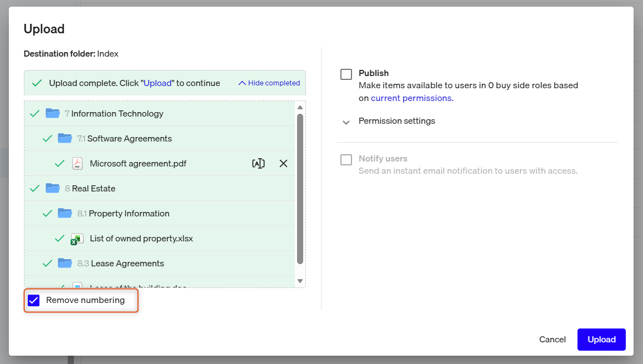
Task: Click the Property Information folder icon
Action: pyautogui.click(x=65, y=213)
